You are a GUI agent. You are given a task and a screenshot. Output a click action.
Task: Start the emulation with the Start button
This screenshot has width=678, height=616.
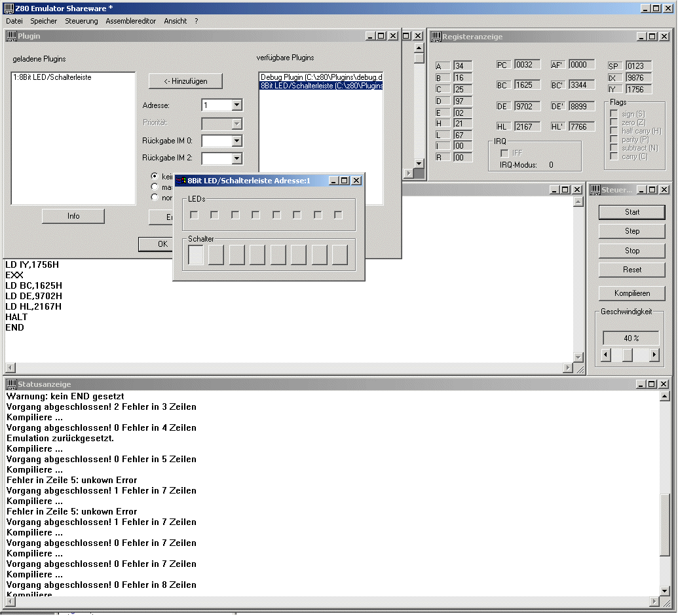[632, 212]
